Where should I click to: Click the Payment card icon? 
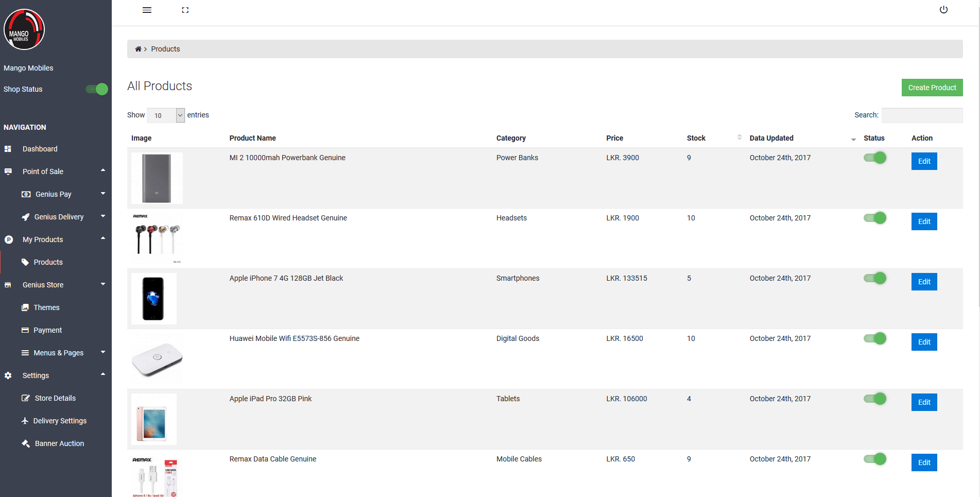tap(25, 330)
